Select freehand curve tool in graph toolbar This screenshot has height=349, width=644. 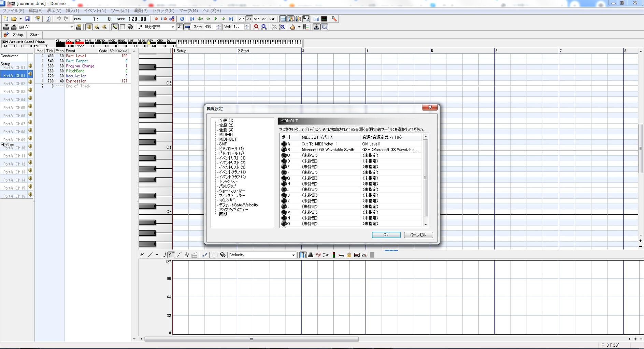142,255
